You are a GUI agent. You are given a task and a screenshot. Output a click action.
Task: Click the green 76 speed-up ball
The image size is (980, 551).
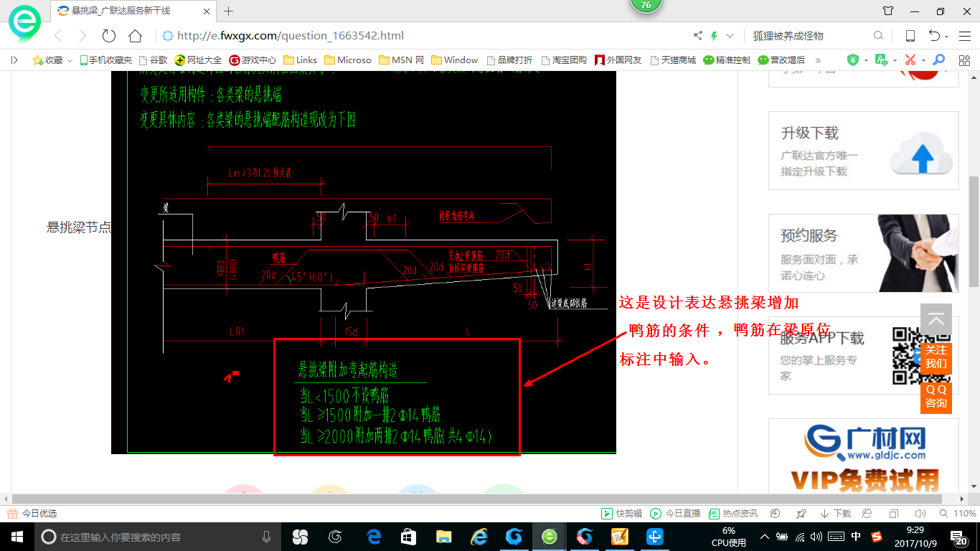[x=646, y=5]
